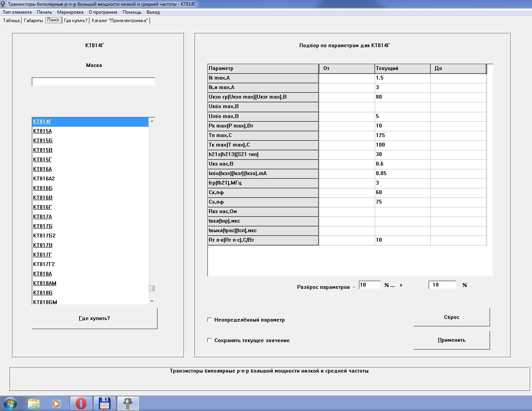Open Тип элемента menu
532x411 pixels.
click(17, 12)
